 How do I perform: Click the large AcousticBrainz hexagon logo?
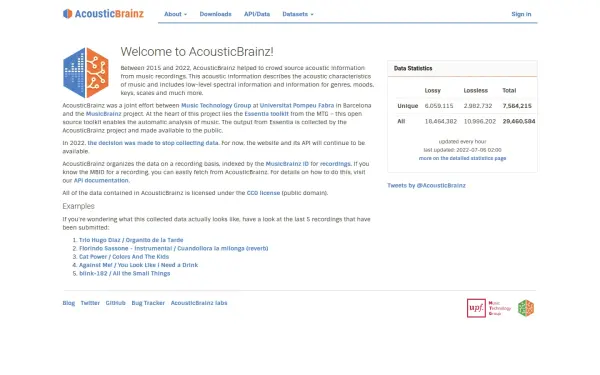(x=86, y=73)
